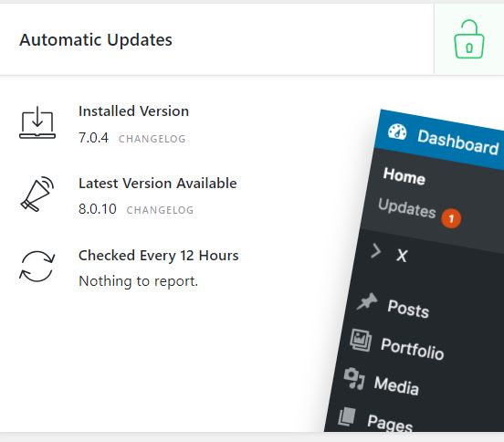Click the Automatic Updates heading

(96, 40)
